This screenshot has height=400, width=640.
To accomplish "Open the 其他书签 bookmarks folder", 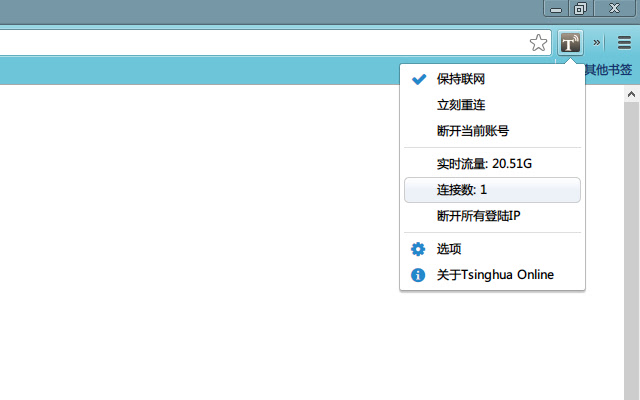I will click(x=608, y=70).
